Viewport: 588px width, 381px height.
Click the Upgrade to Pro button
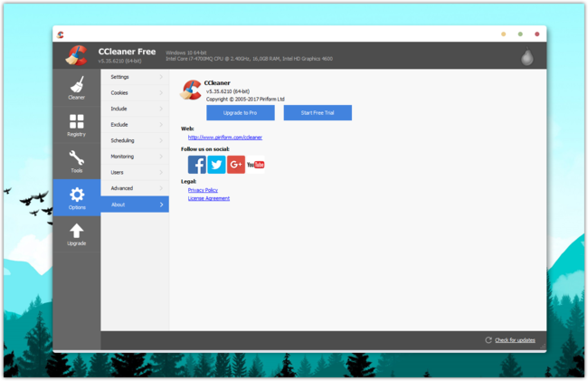tap(241, 113)
